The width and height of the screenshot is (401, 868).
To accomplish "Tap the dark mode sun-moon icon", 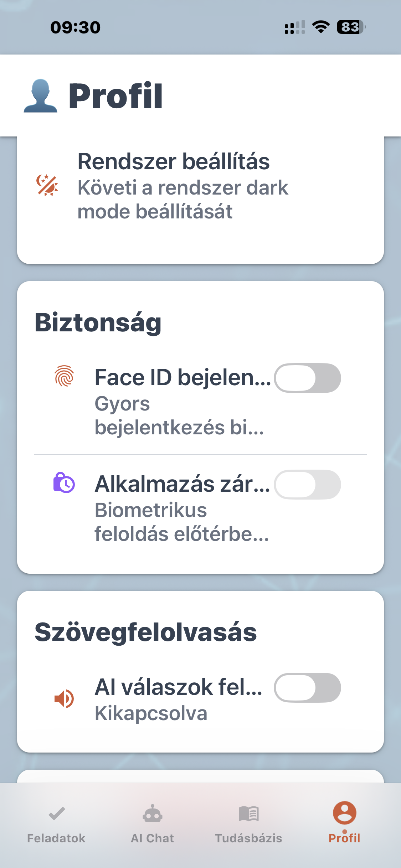I will 47,185.
